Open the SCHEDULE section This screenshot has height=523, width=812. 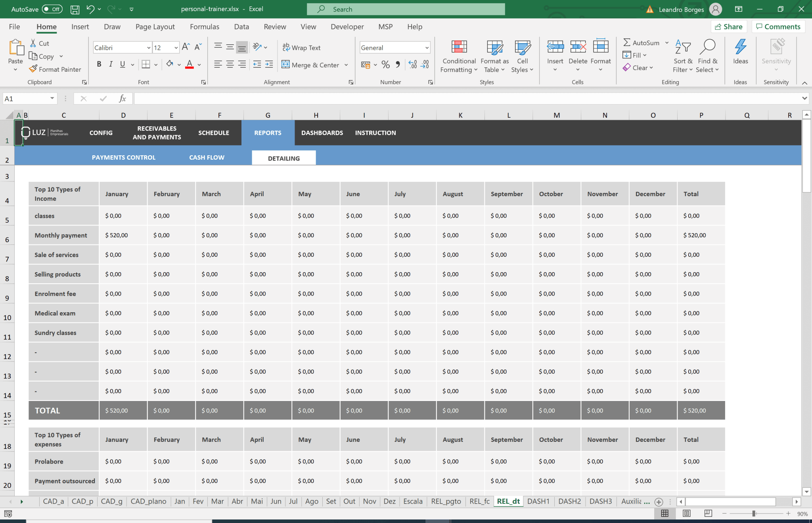(214, 133)
